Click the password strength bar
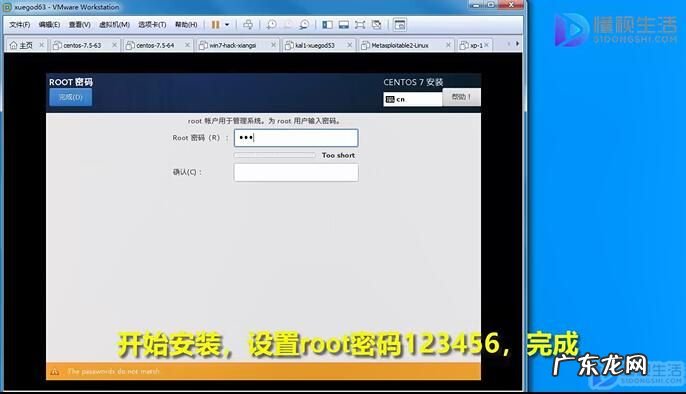This screenshot has height=394, width=686. (274, 155)
